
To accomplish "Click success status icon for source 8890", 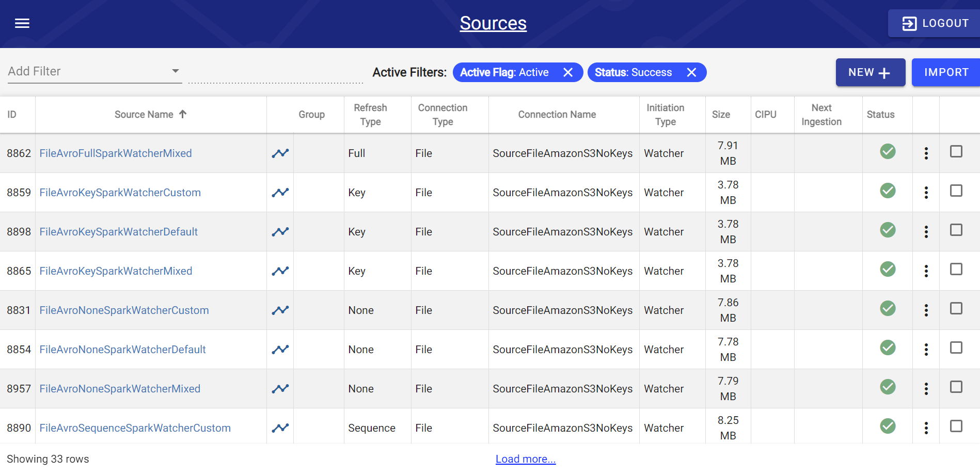I will (888, 426).
